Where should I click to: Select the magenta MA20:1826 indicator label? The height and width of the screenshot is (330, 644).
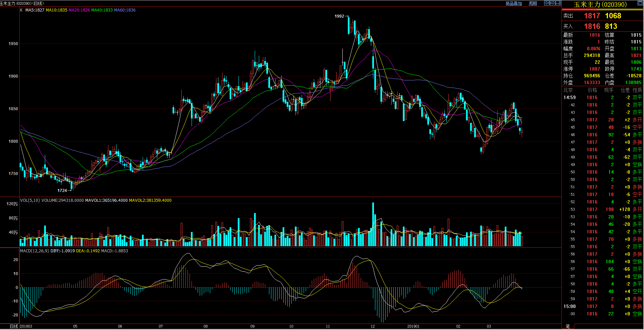(79, 10)
